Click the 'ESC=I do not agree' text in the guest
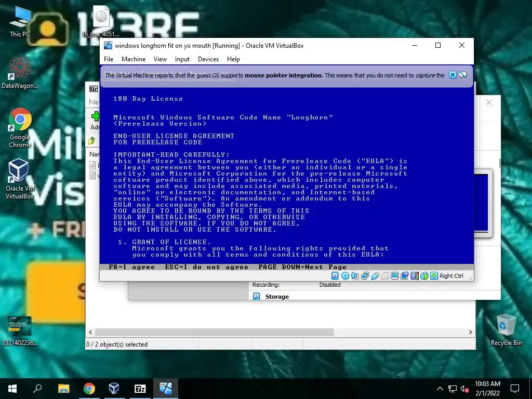This screenshot has width=532, height=399. [207, 267]
